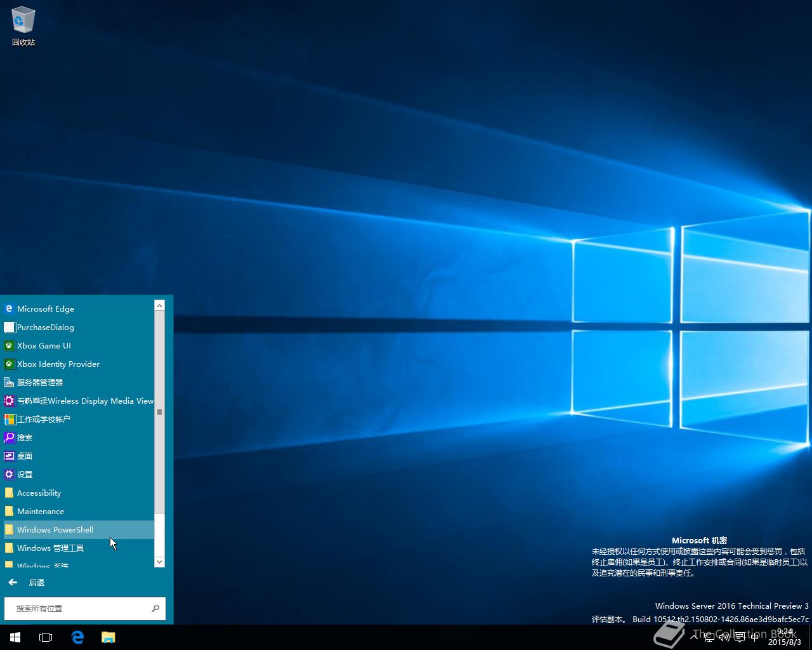Open 设置 (Settings) from the list

tap(77, 474)
